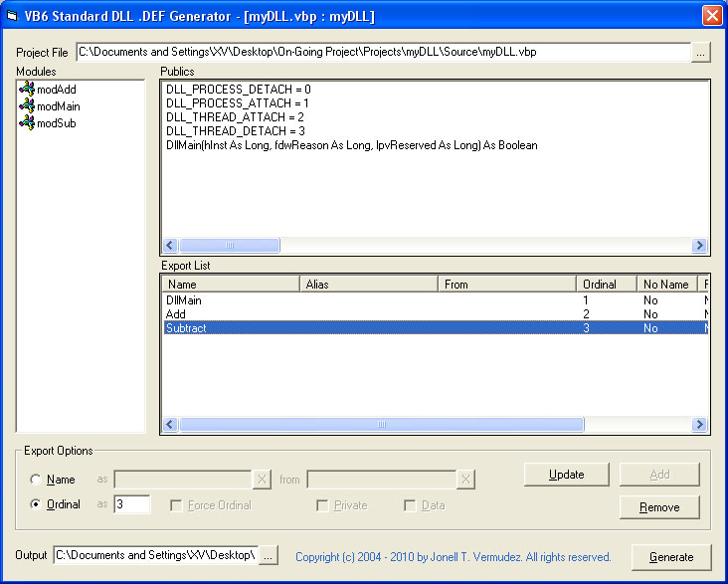Click the Ordinal column header
This screenshot has height=584, width=728.
tap(606, 285)
